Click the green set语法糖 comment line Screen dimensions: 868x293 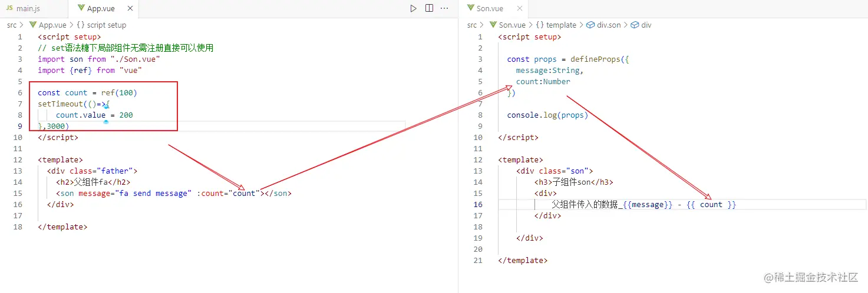pos(126,48)
